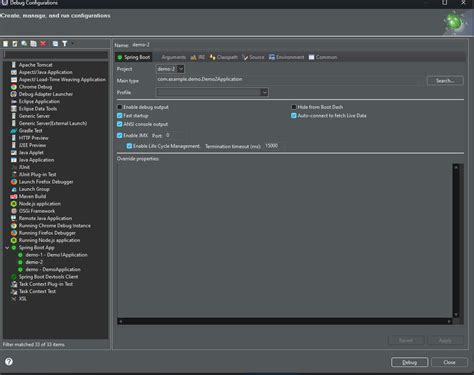474x375 pixels.
Task: Enable the debug output checkbox
Action: [x=120, y=107]
